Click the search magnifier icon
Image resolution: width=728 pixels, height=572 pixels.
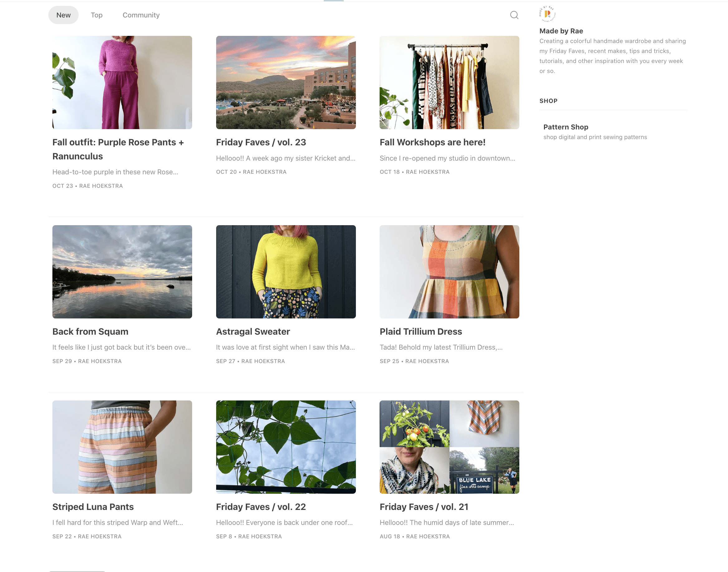pos(514,15)
